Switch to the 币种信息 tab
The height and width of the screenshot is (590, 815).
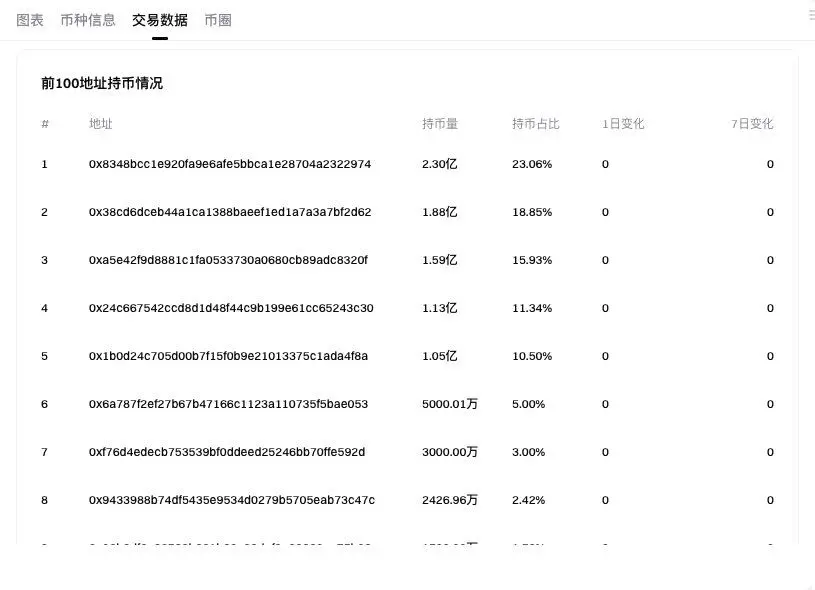coord(88,19)
